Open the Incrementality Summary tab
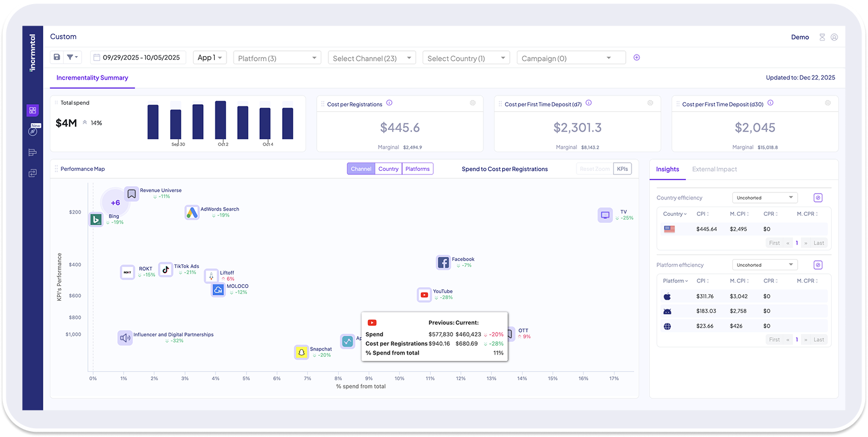The width and height of the screenshot is (868, 437). pyautogui.click(x=92, y=78)
